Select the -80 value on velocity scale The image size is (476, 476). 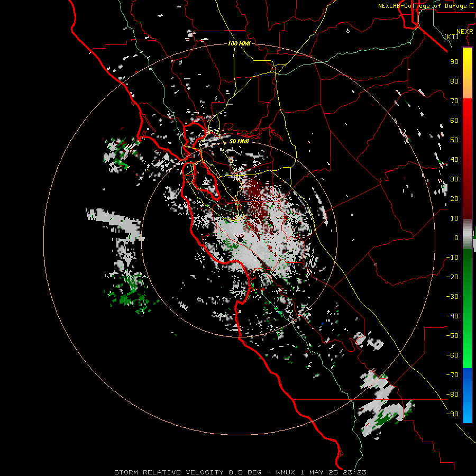[452, 395]
